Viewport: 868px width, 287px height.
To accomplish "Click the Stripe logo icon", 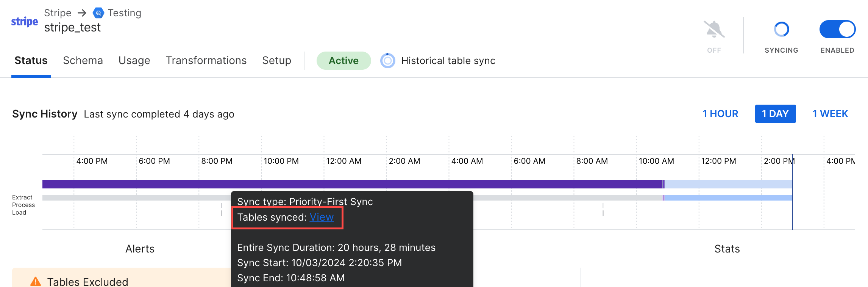I will [x=25, y=22].
